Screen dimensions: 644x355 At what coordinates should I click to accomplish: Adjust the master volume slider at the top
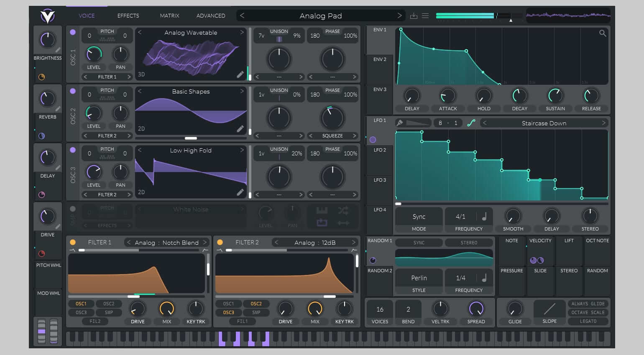point(465,15)
